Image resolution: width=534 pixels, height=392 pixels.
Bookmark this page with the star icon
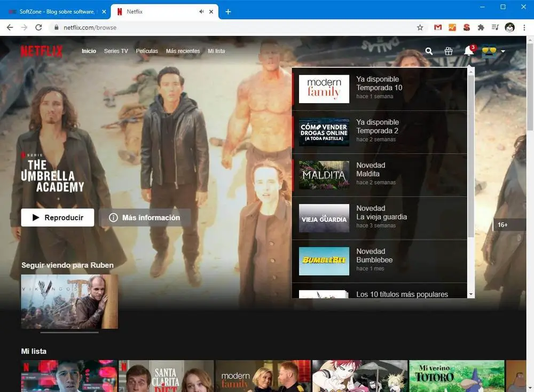pos(420,28)
